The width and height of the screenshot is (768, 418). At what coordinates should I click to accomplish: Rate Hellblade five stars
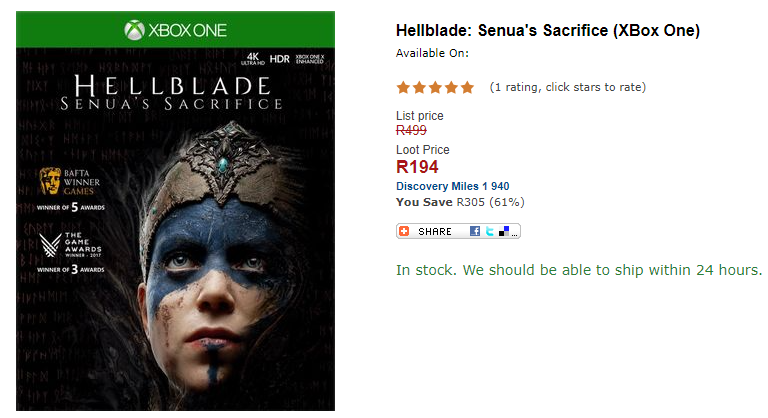(467, 88)
